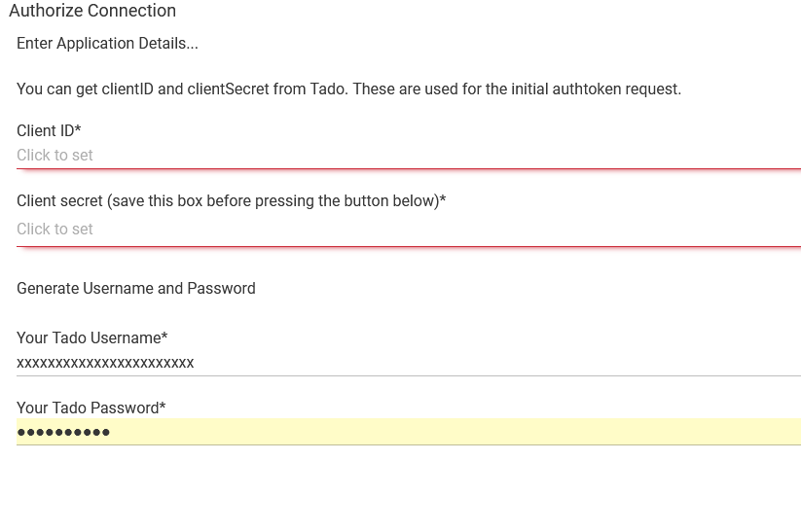Click the Your Tado Username* label
The width and height of the screenshot is (801, 532).
pos(91,338)
